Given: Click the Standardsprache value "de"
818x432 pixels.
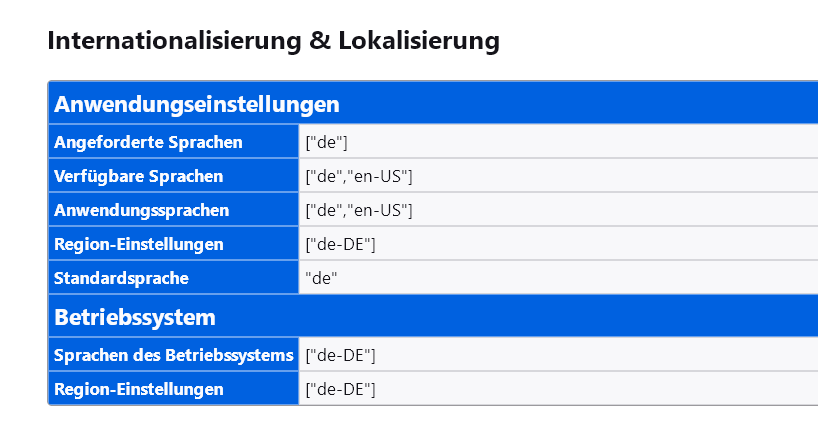Looking at the screenshot, I should tap(321, 278).
